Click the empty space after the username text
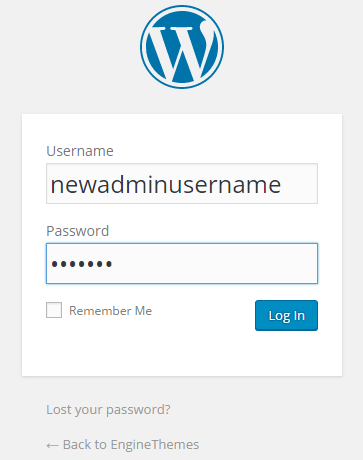The width and height of the screenshot is (363, 460). click(x=299, y=183)
